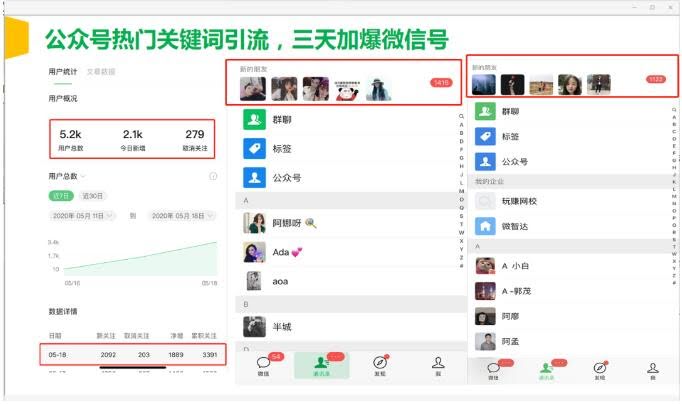Select the 近30日 range toggle

point(93,196)
